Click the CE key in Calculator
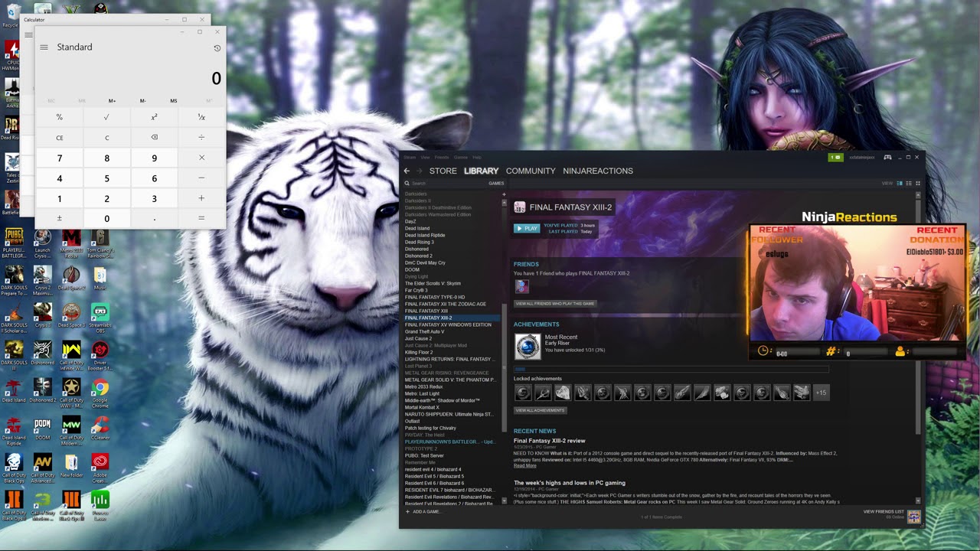 (x=60, y=138)
